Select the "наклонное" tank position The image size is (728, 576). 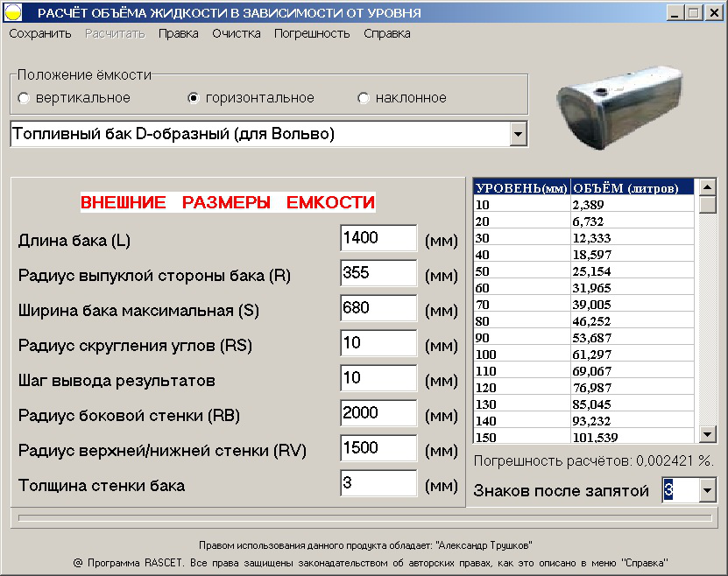[x=363, y=99]
